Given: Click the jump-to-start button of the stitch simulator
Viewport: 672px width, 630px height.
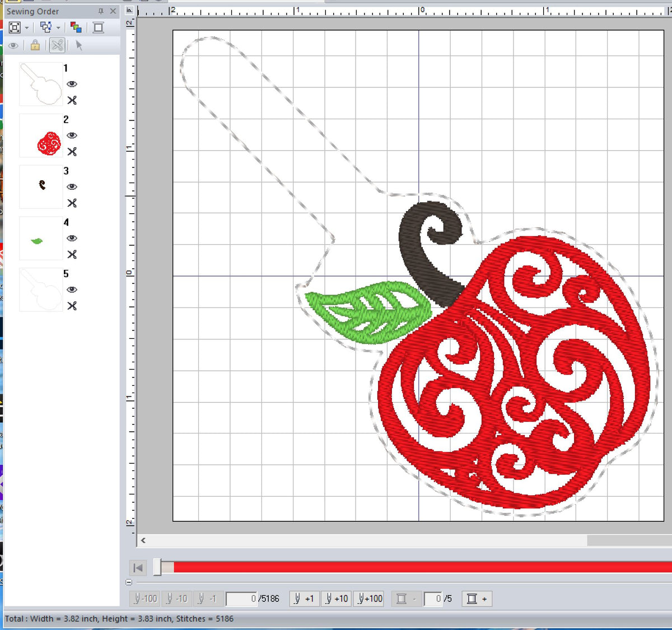Looking at the screenshot, I should pyautogui.click(x=138, y=568).
